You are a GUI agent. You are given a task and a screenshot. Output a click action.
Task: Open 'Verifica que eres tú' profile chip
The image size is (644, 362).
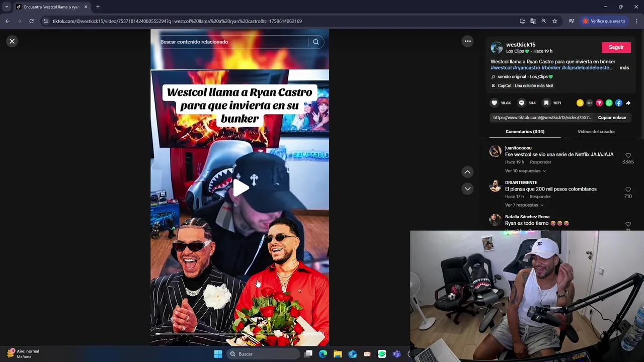[x=604, y=21]
